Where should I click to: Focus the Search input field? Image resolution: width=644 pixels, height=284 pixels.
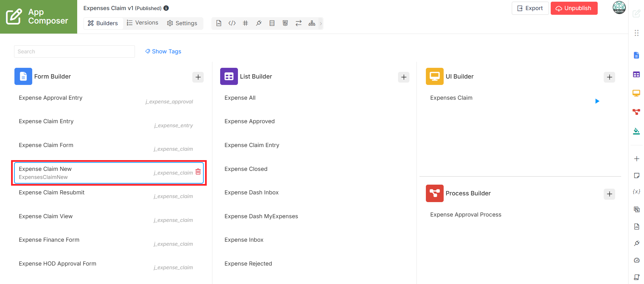(x=75, y=52)
